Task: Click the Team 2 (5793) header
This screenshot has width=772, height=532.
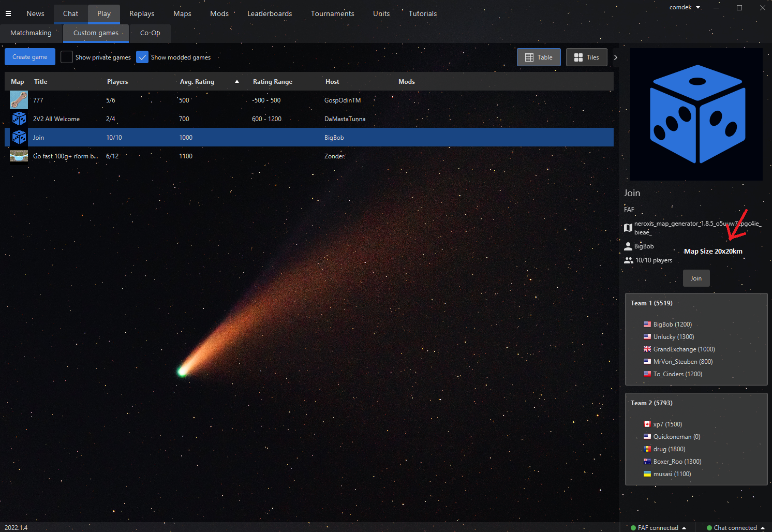Action: (x=651, y=403)
